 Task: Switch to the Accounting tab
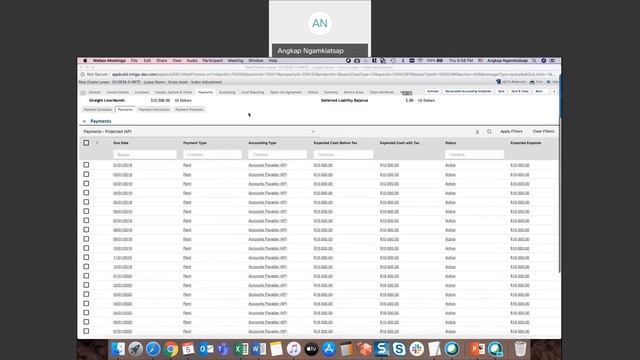point(227,92)
